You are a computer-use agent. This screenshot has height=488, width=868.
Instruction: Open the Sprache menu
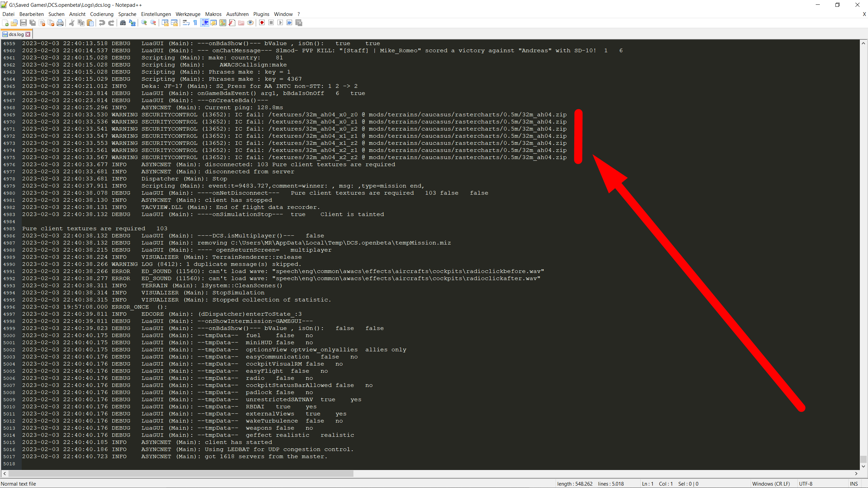coord(127,14)
